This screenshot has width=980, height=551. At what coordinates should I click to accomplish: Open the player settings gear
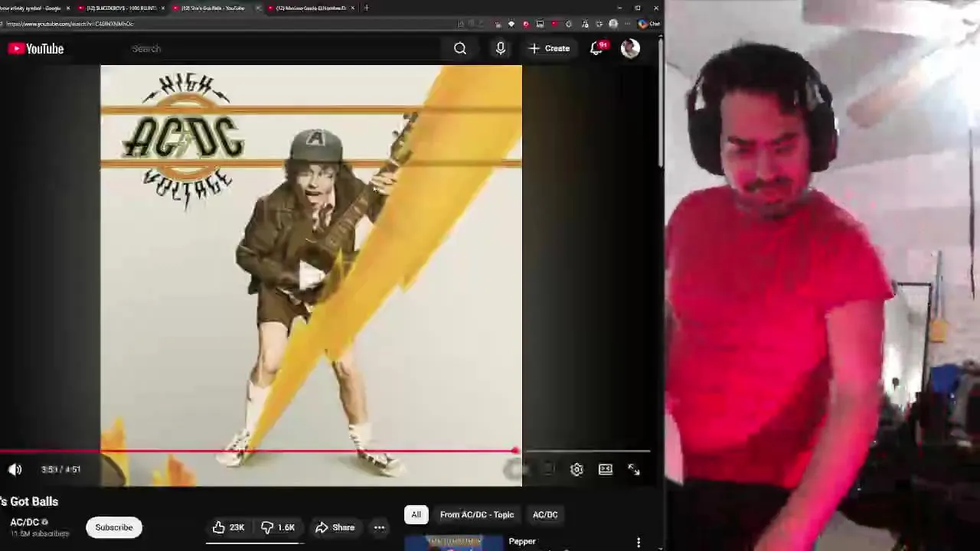[577, 469]
